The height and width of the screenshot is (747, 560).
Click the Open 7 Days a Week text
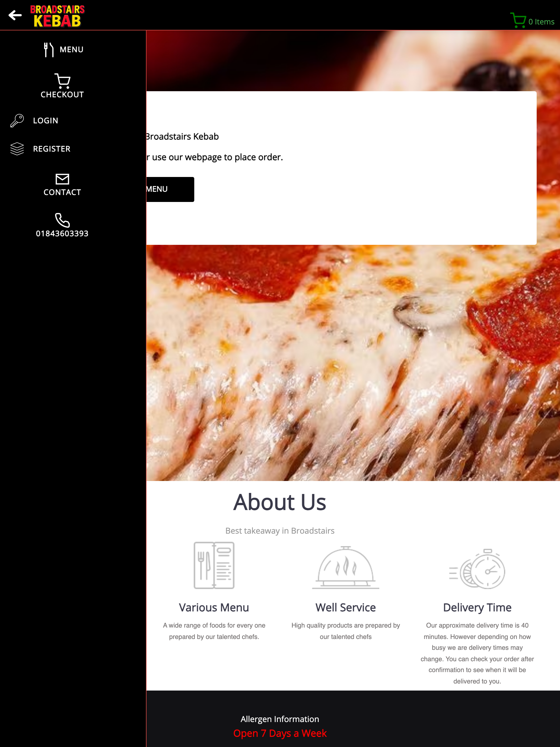pos(280,733)
